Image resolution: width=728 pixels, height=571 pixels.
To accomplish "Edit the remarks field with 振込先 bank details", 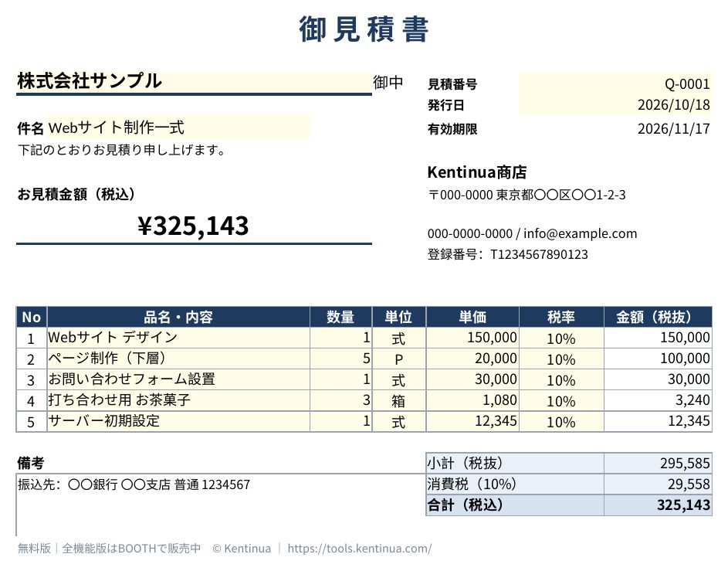I will click(x=221, y=505).
